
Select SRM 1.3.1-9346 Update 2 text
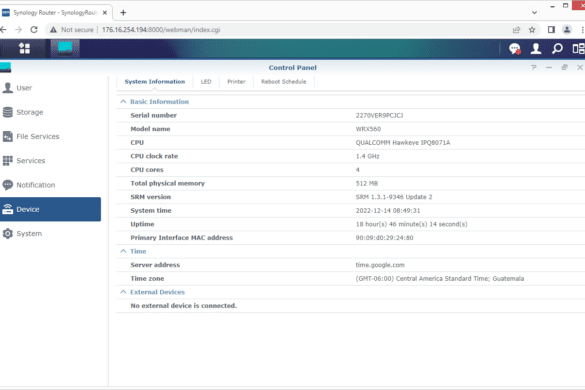(x=394, y=197)
